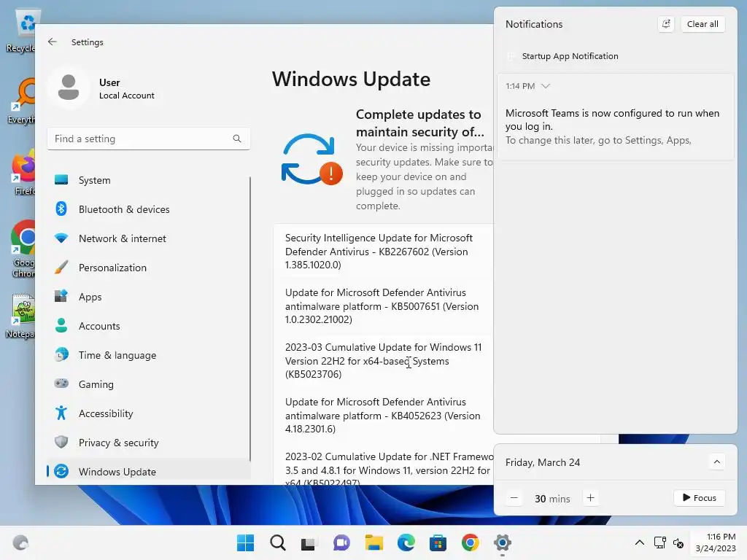Click the muted volume tray icon
Viewport: 747px width, 560px height.
click(x=678, y=542)
